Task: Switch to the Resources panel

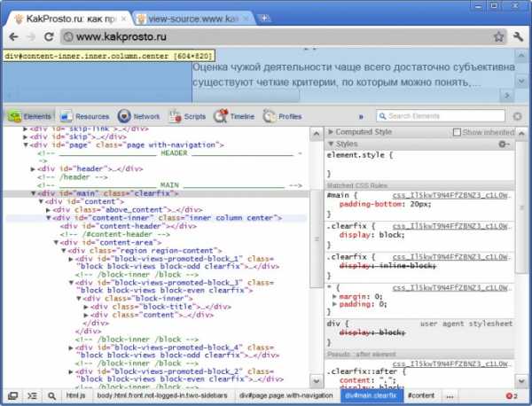Action: 85,116
